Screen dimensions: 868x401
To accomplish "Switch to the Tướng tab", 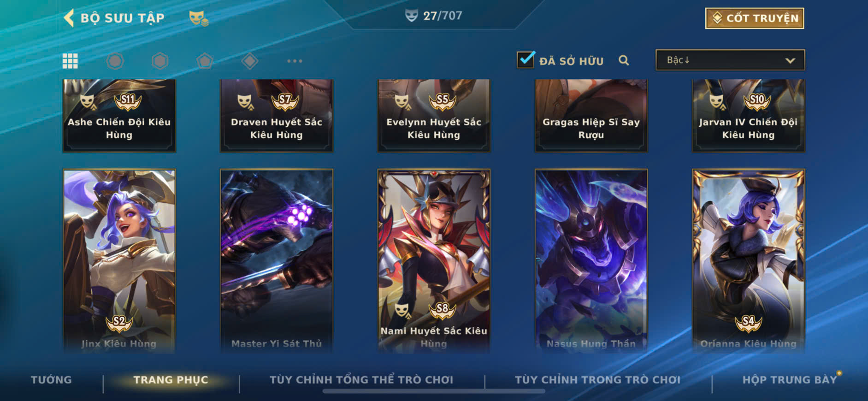I will (x=51, y=380).
